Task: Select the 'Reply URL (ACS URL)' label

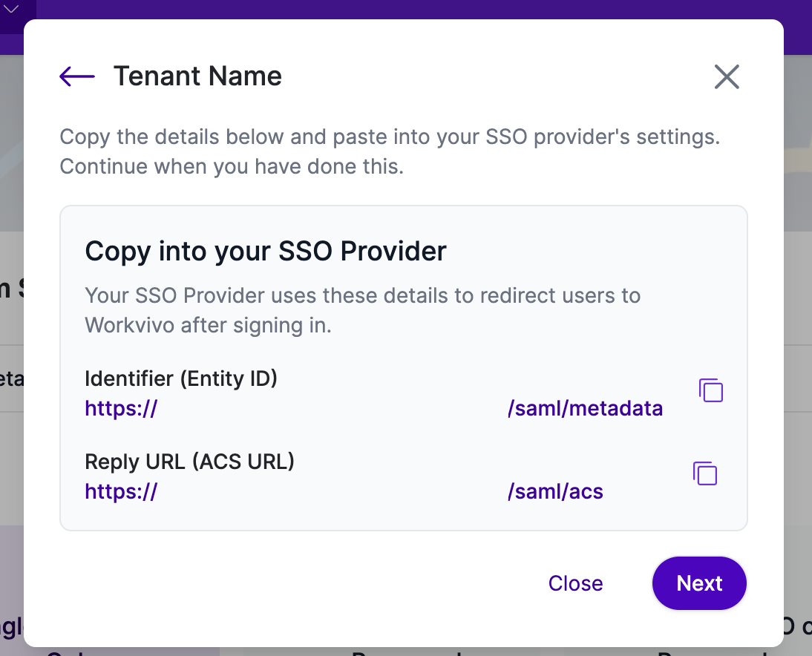Action: click(x=189, y=462)
